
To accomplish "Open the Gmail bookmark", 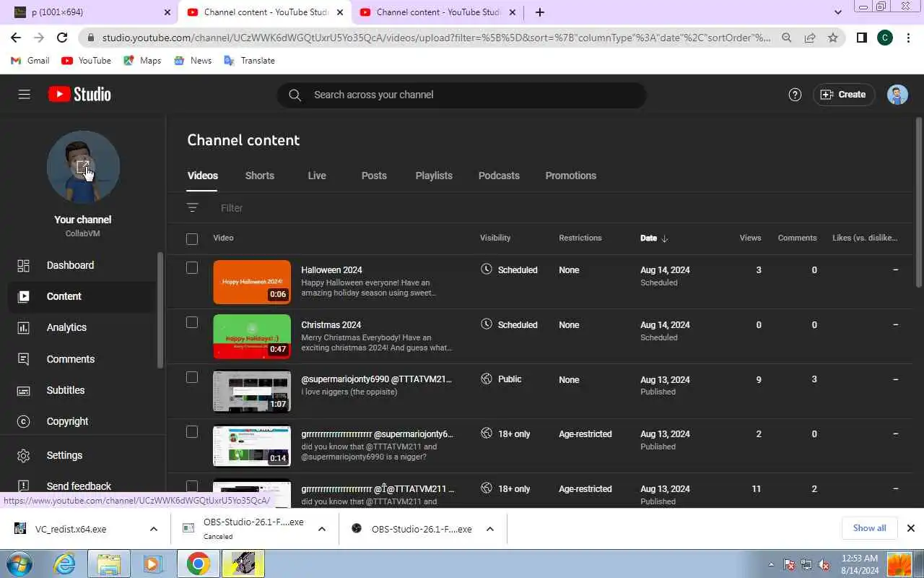I will 30,61.
